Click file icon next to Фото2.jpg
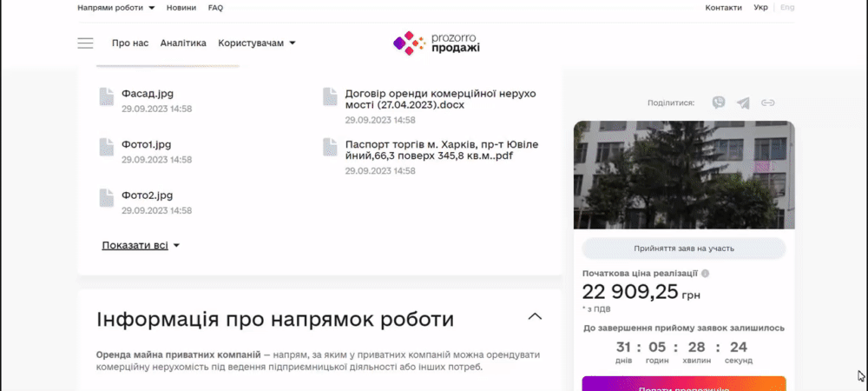This screenshot has height=391, width=868. (106, 198)
